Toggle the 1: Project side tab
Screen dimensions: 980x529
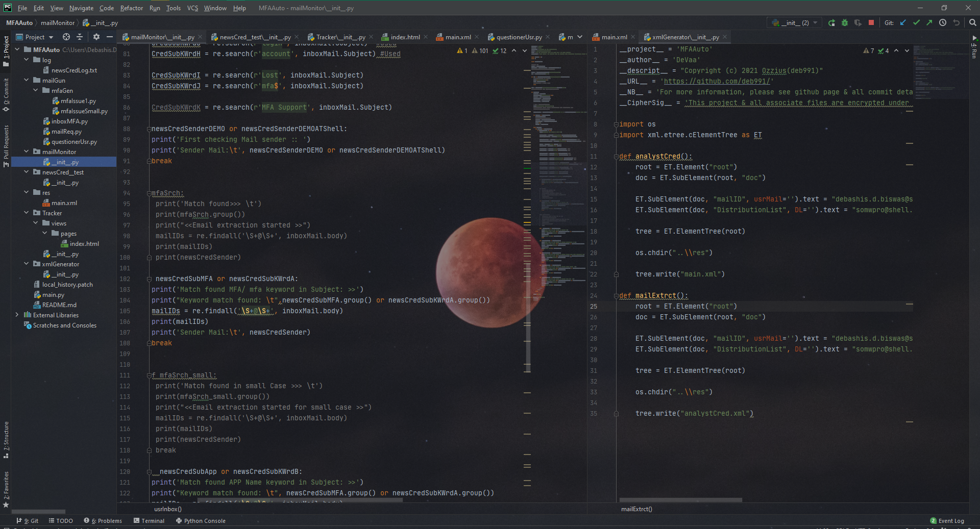(6, 51)
